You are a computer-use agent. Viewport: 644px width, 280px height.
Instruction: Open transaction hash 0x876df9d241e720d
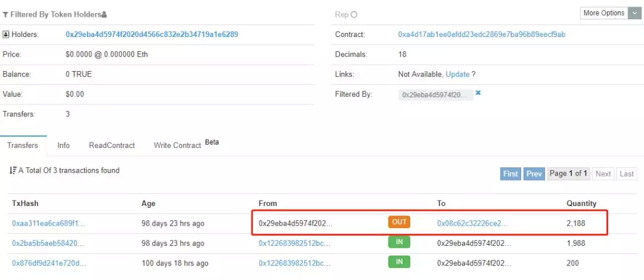(49, 263)
